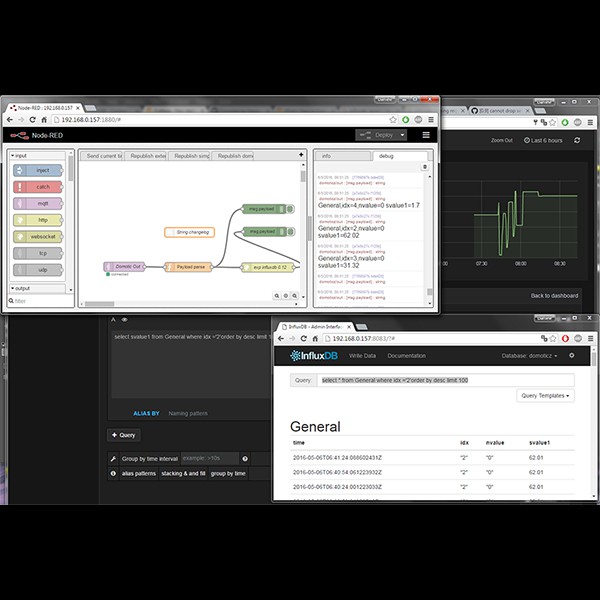Open the Node-RED hamburger menu
The height and width of the screenshot is (600, 600).
pos(426,135)
